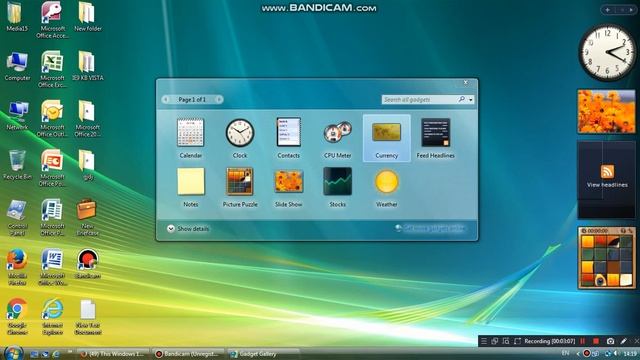Select the Microsoft Office Access desktop shortcut
Screen dimensions: 640x360
(52, 20)
